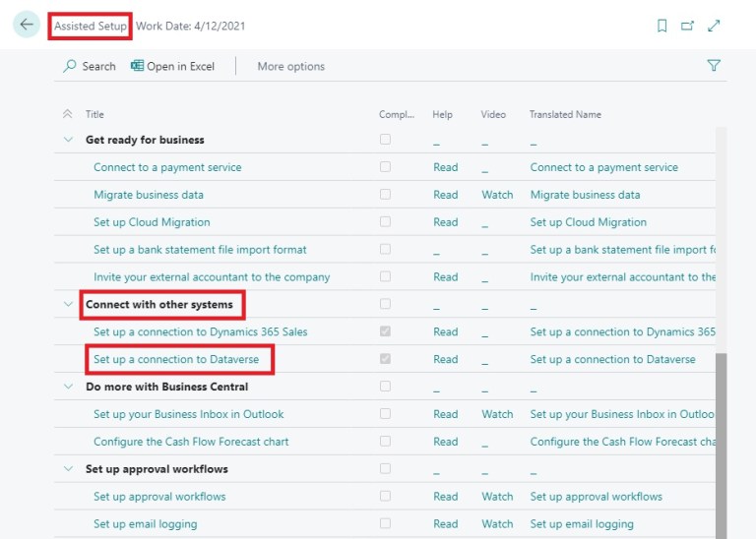Click Read help for Migrate business data
Image resolution: width=756 pixels, height=539 pixels.
(446, 195)
